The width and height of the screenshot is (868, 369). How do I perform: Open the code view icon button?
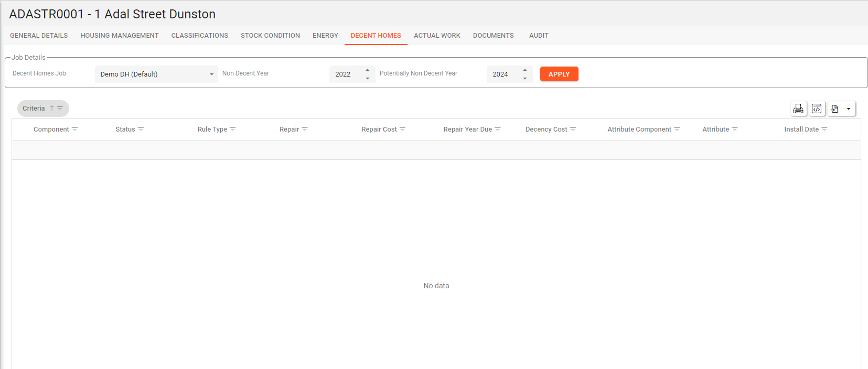(817, 108)
